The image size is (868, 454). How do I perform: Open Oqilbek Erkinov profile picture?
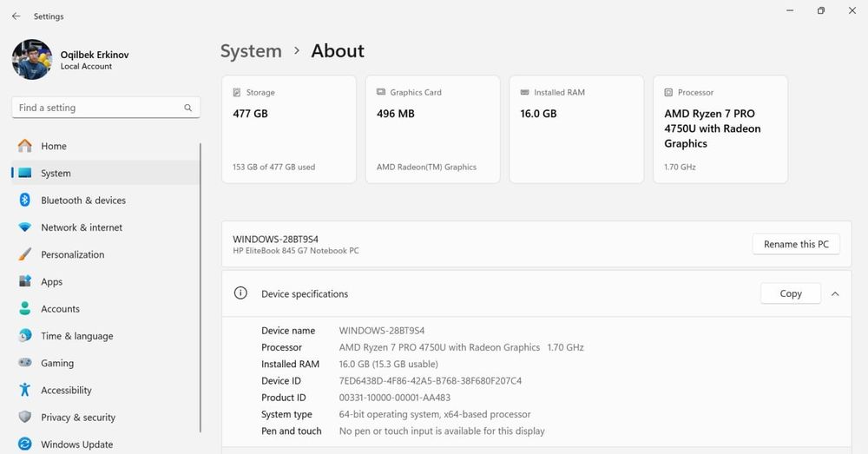(x=32, y=59)
